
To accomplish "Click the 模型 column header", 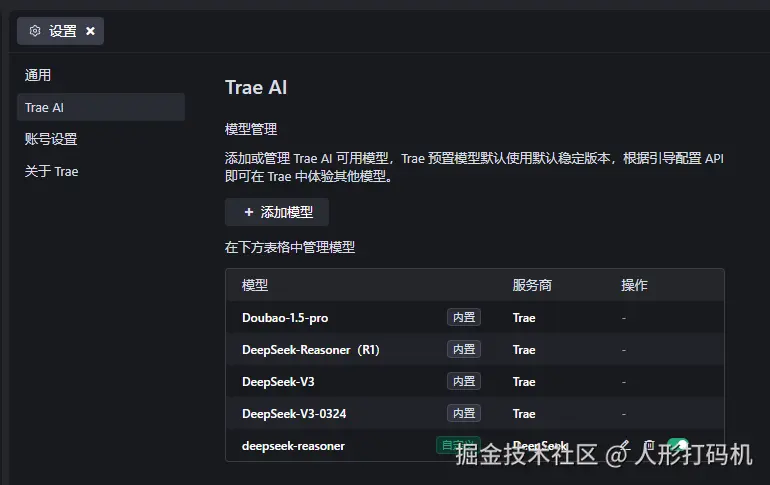I will click(x=255, y=285).
